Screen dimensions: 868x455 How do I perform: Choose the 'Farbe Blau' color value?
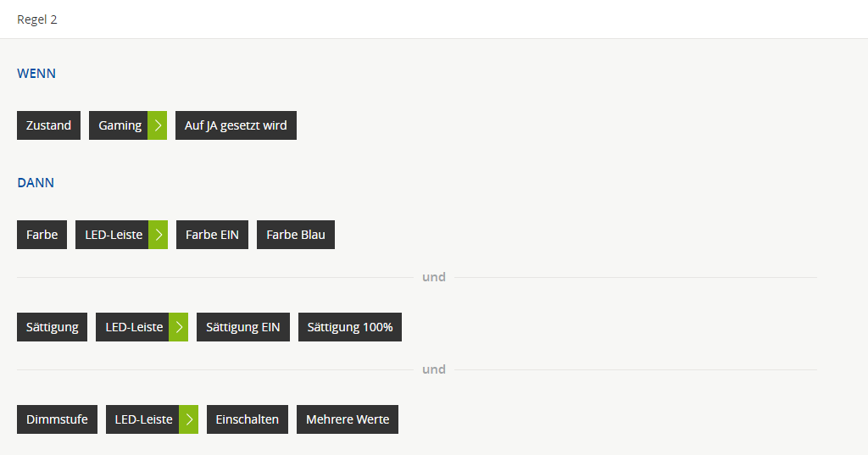[296, 235]
